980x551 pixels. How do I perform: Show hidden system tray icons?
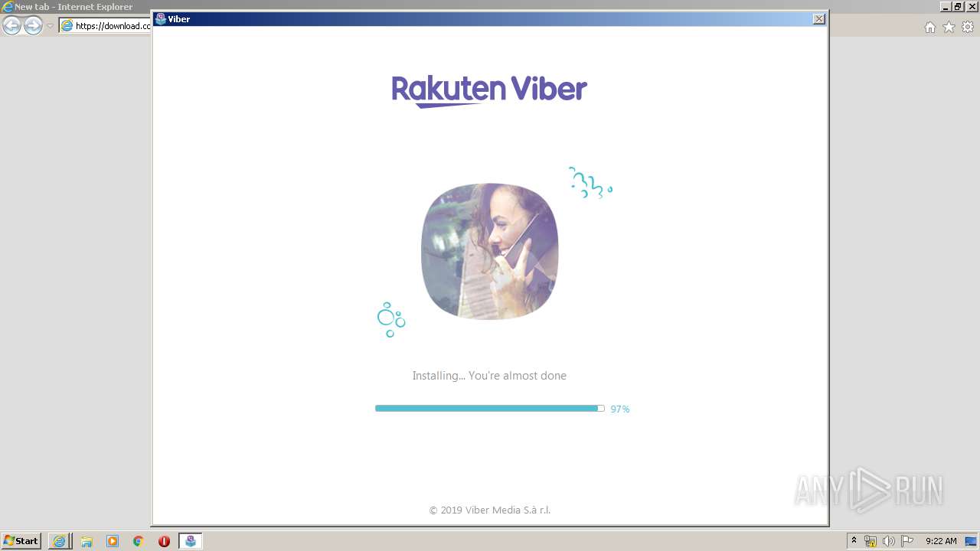(854, 541)
